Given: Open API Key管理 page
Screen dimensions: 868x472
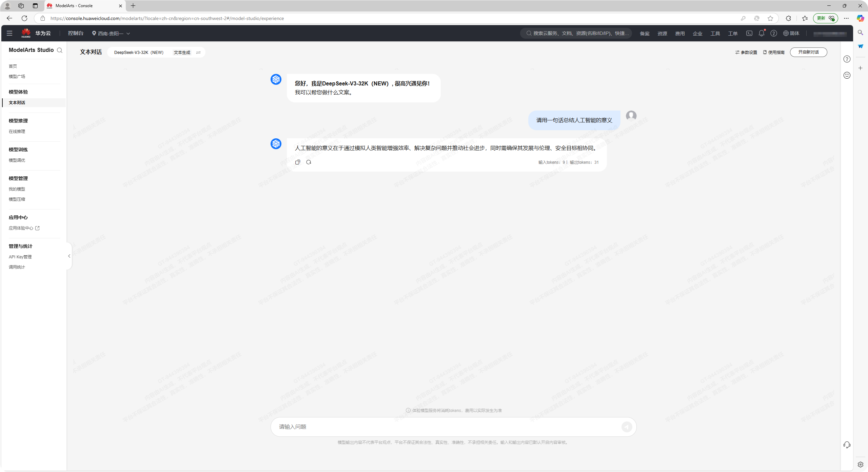Looking at the screenshot, I should click(x=20, y=257).
